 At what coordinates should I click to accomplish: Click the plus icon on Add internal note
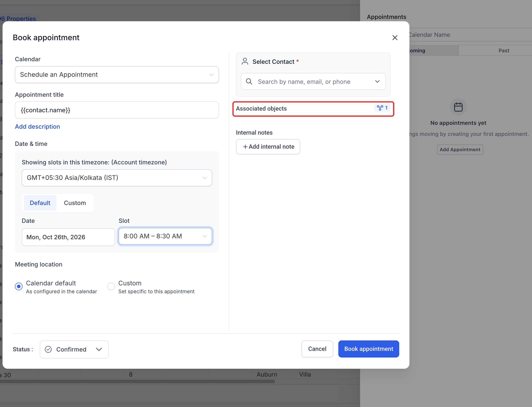click(x=245, y=147)
